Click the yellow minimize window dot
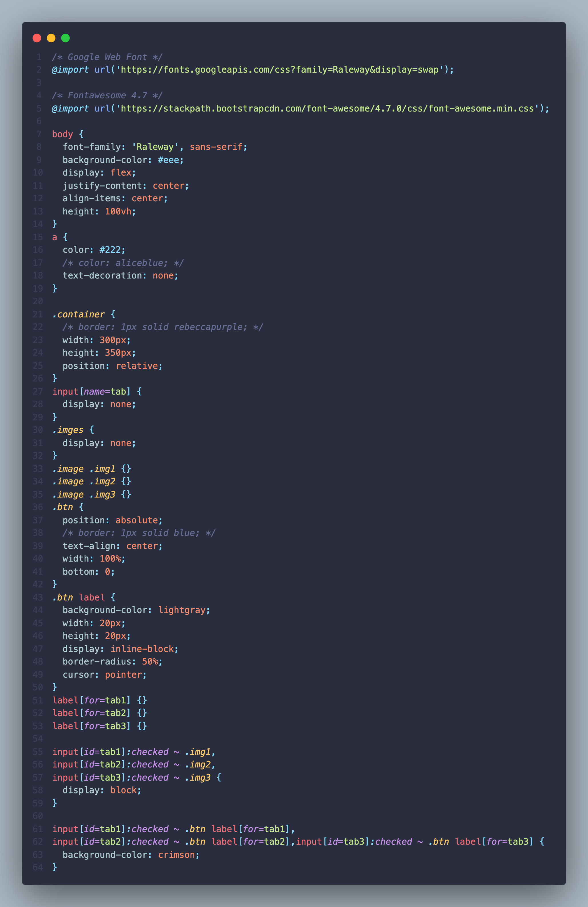 [51, 38]
